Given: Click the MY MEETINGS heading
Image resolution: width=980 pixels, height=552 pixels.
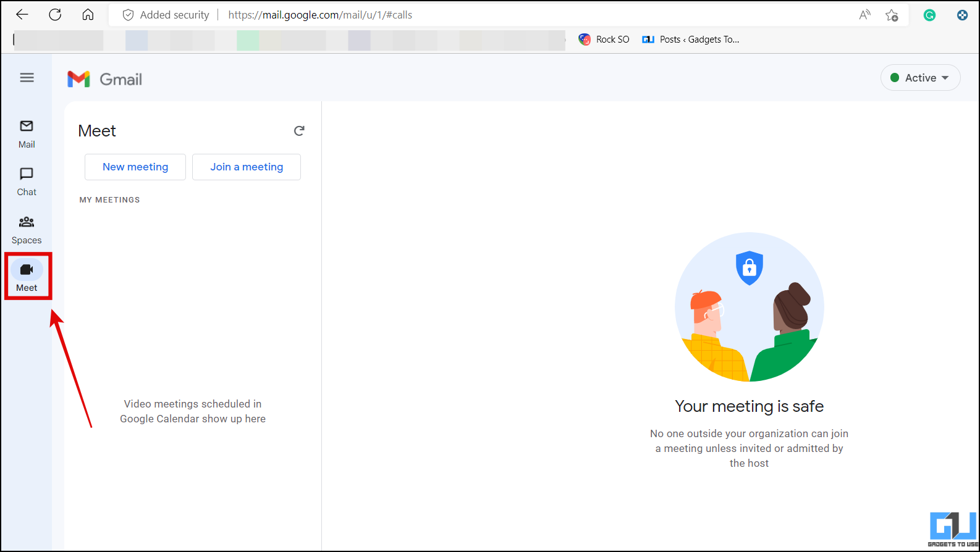Looking at the screenshot, I should coord(109,199).
